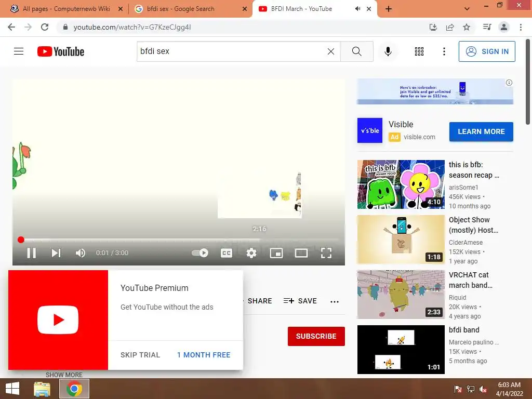Go back in browser history
The height and width of the screenshot is (399, 532).
tap(11, 27)
